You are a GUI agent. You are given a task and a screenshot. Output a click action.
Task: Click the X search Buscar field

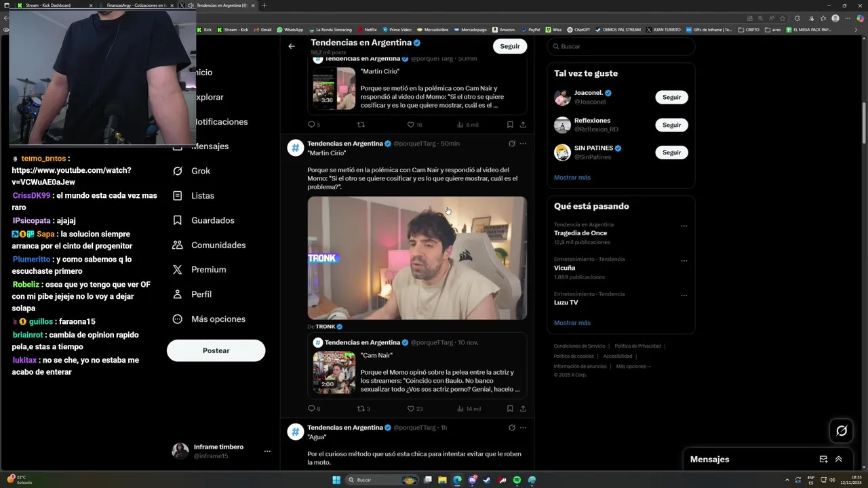click(x=621, y=46)
